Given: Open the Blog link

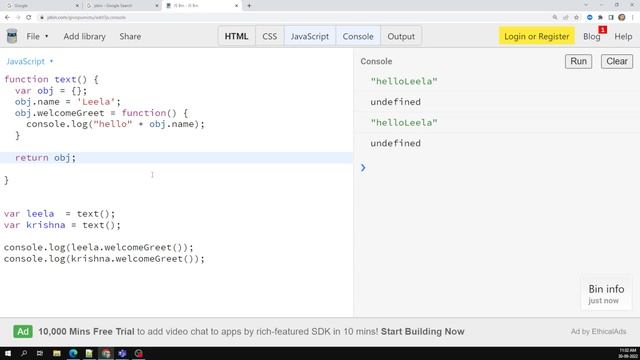Looking at the screenshot, I should point(591,37).
